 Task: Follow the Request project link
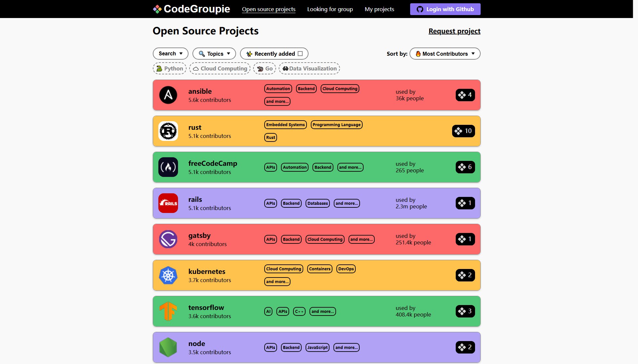pyautogui.click(x=454, y=31)
